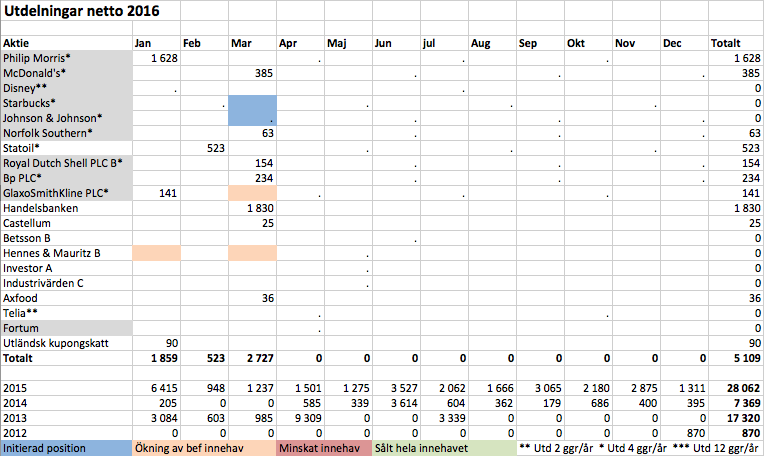Screen dimensions: 764x456
Task: Click the 'Ökning av bef innehav' legend cell
Action: tap(204, 448)
